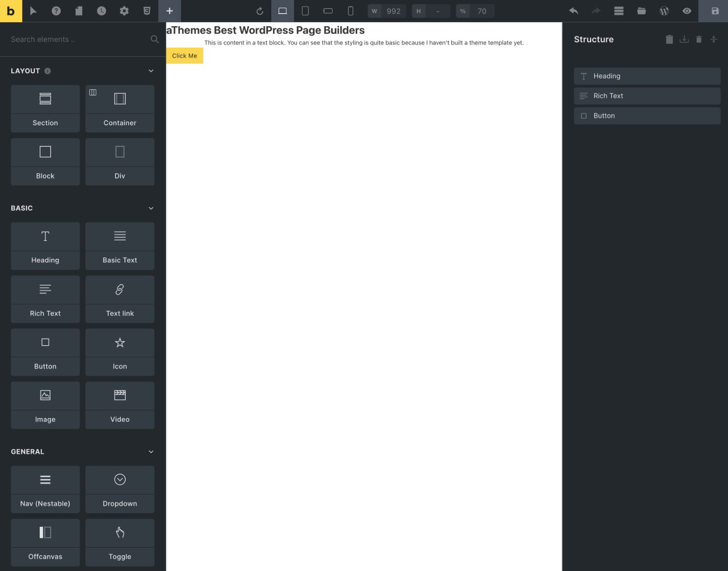Select the text block paragraph on canvas
This screenshot has height=571, width=728.
click(364, 43)
